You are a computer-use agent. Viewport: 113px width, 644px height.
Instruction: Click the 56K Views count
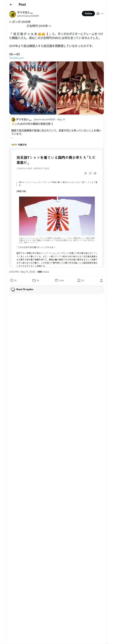[43, 272]
